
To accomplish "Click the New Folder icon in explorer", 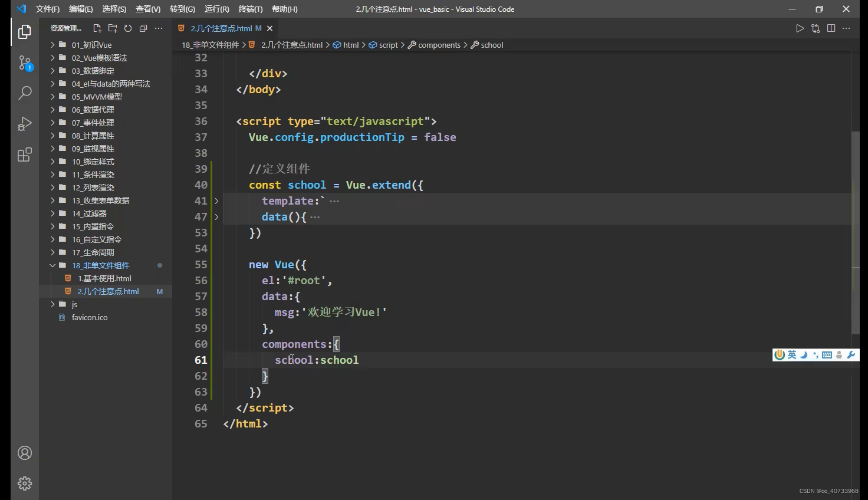I will 113,28.
